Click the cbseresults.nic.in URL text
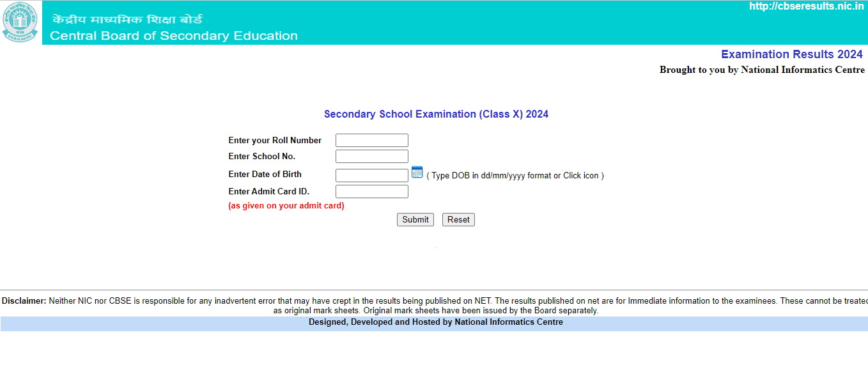 [x=806, y=6]
